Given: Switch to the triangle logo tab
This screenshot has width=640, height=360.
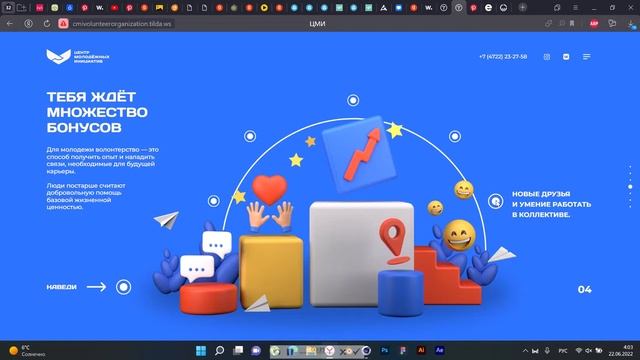Looking at the screenshot, I should pyautogui.click(x=384, y=7).
